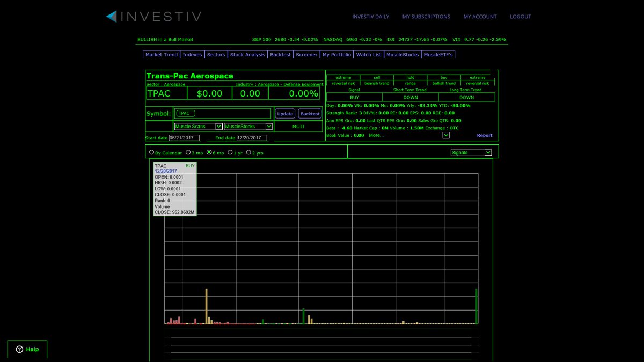Open My Portfolio tab
The height and width of the screenshot is (362, 644).
click(x=337, y=55)
